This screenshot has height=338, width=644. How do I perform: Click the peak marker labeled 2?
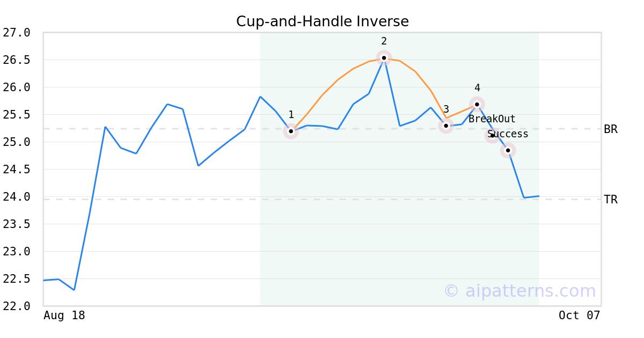[384, 57]
